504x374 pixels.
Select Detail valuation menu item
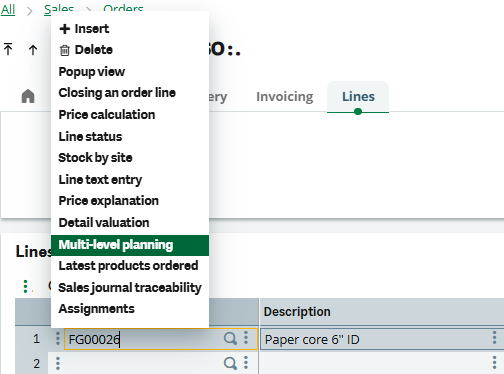click(130, 223)
